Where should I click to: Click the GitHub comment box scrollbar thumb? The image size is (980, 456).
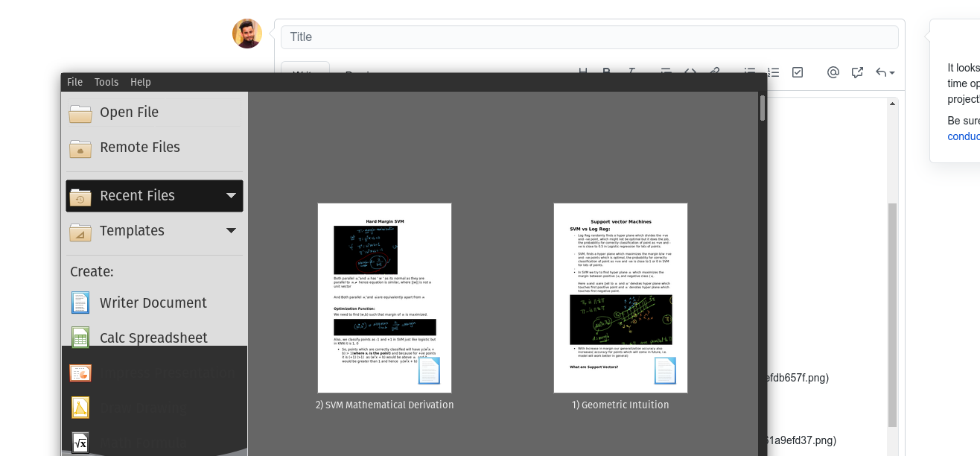coord(892,314)
